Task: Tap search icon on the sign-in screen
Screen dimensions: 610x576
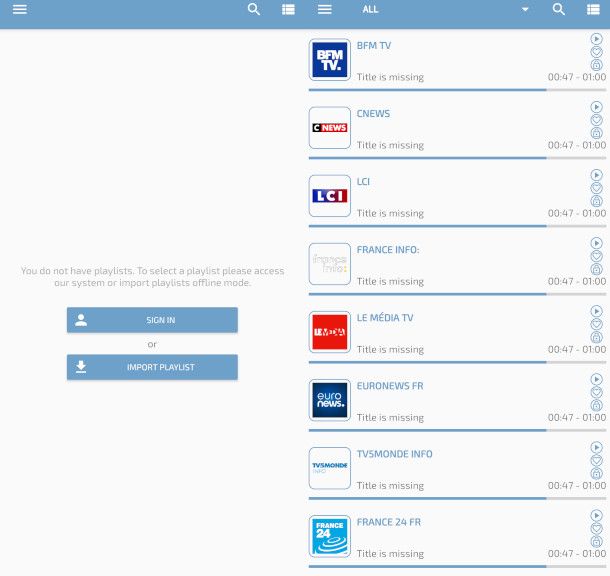Action: [254, 9]
